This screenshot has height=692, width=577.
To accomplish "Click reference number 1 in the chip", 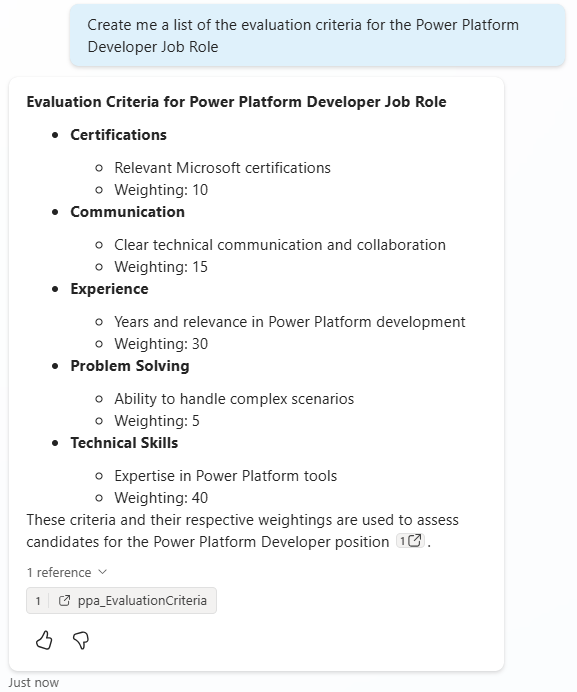I will click(38, 601).
